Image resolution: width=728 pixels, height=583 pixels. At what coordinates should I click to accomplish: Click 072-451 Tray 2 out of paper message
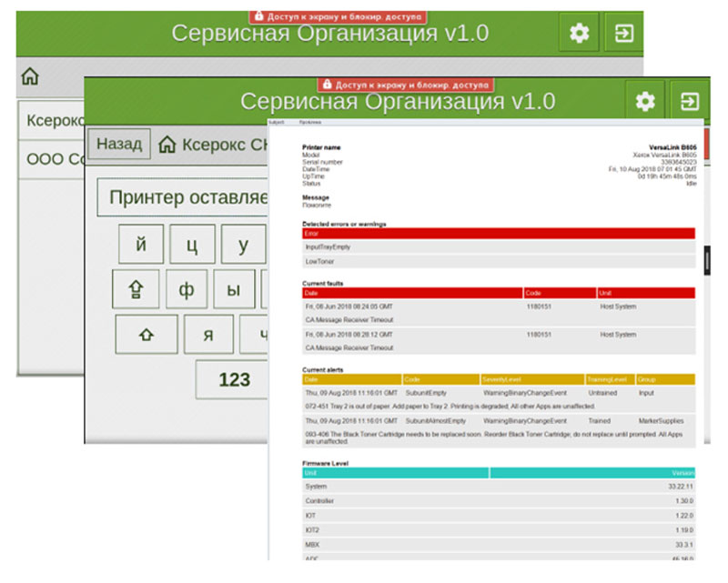tap(450, 407)
